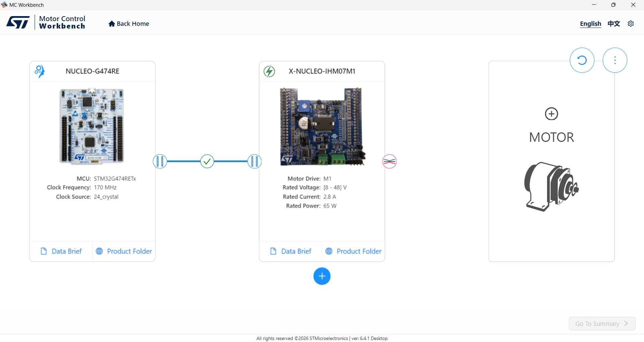The image size is (644, 342).
Task: Click the power board lightning icon
Action: point(269,71)
